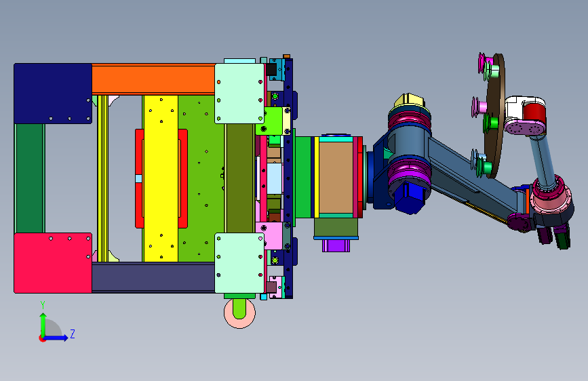The image size is (588, 381).
Task: Pick the brown circular suction cup disc
Action: point(495,115)
